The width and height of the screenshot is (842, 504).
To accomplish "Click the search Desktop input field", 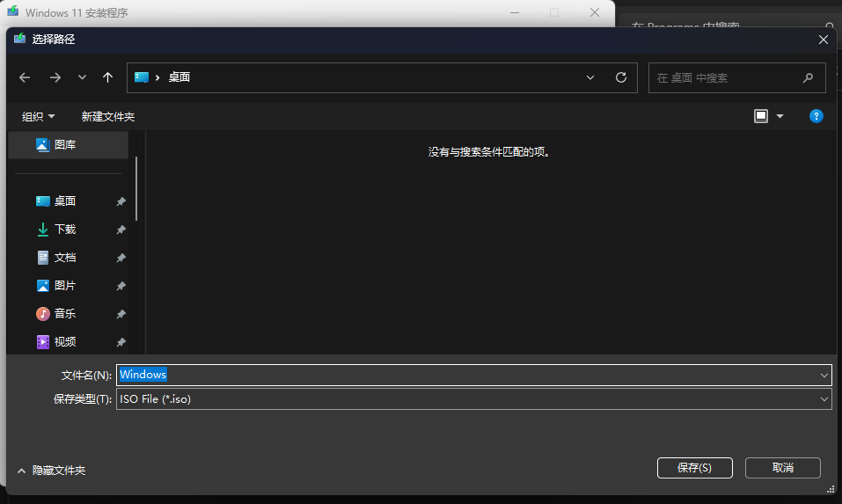I will click(x=726, y=77).
